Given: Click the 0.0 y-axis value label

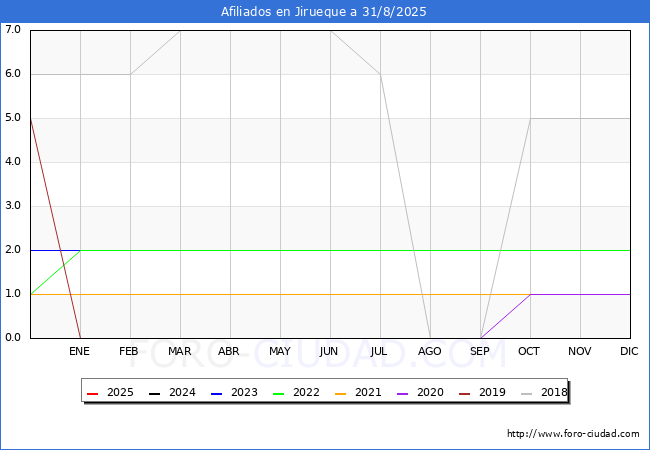Looking at the screenshot, I should coord(13,338).
